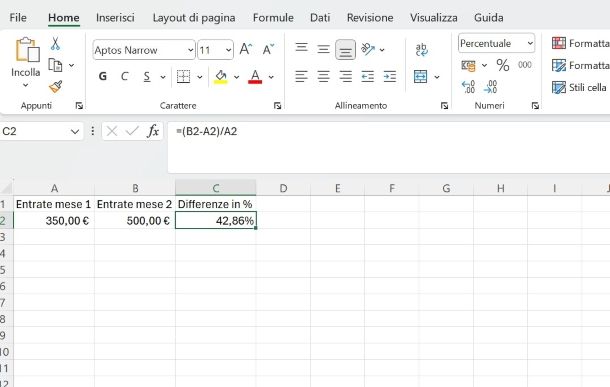The height and width of the screenshot is (387, 610).
Task: Switch to the Revisione tab
Action: coord(370,18)
